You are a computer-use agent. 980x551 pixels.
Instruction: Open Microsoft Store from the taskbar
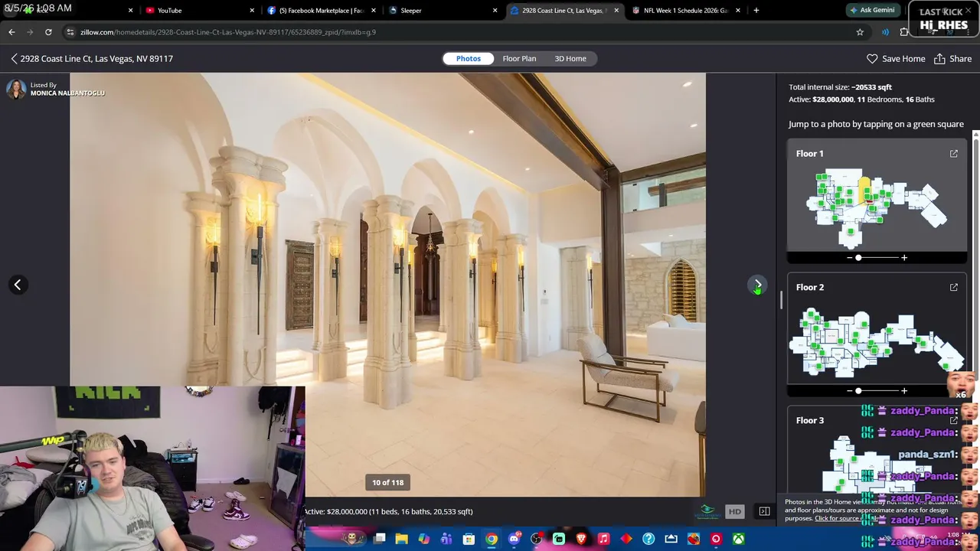tap(469, 539)
